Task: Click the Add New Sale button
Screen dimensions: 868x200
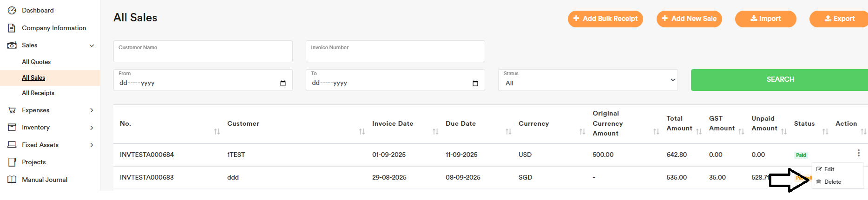Action: point(689,19)
